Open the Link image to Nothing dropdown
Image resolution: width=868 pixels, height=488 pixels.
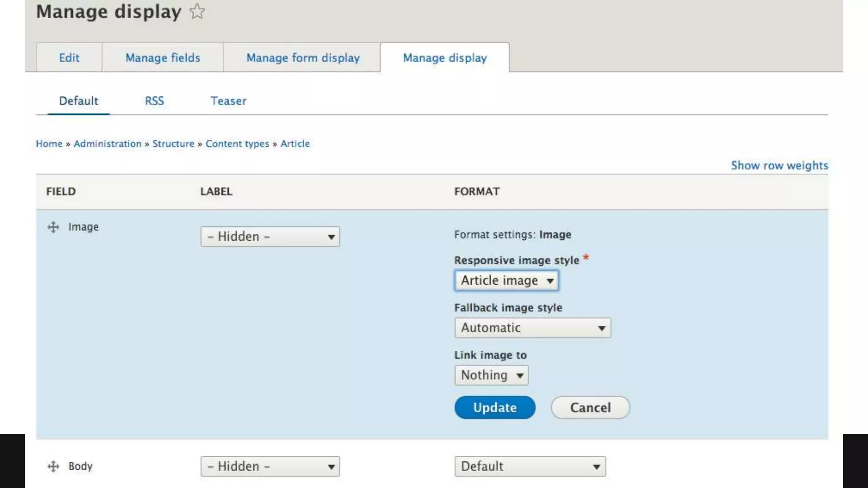491,375
